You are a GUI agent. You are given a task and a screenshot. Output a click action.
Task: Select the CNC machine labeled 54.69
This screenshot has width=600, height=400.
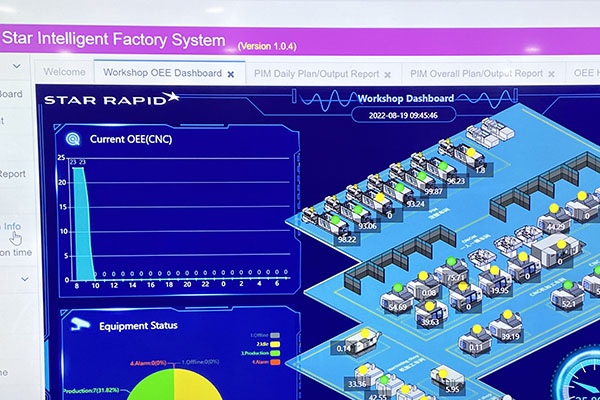coord(397,299)
